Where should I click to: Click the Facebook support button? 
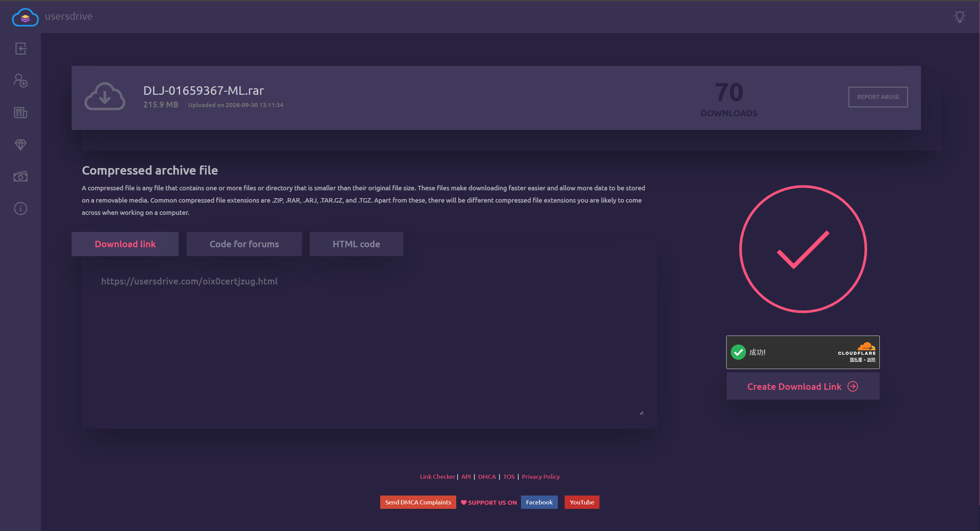coord(539,502)
